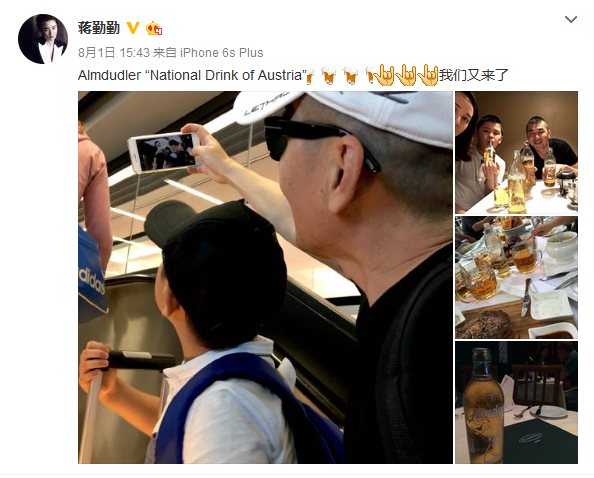The height and width of the screenshot is (478, 594).
Task: Click the round profile avatar
Action: 43,39
